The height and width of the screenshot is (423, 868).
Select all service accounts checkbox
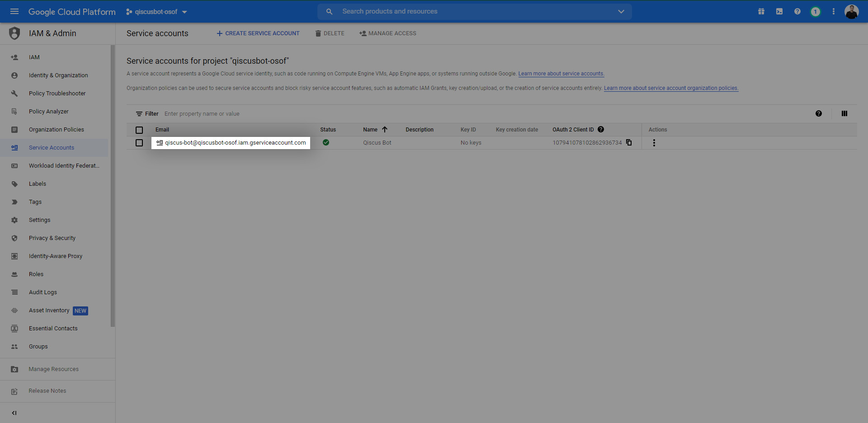coord(139,130)
